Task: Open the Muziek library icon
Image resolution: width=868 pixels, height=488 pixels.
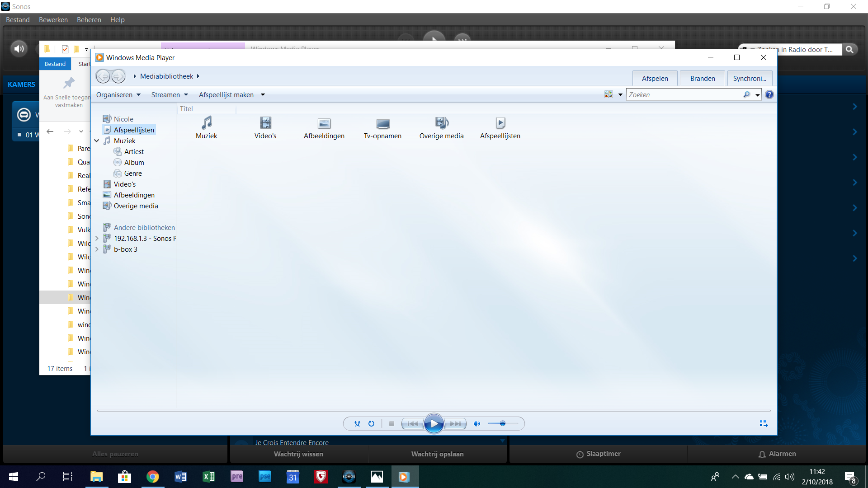Action: click(x=207, y=123)
